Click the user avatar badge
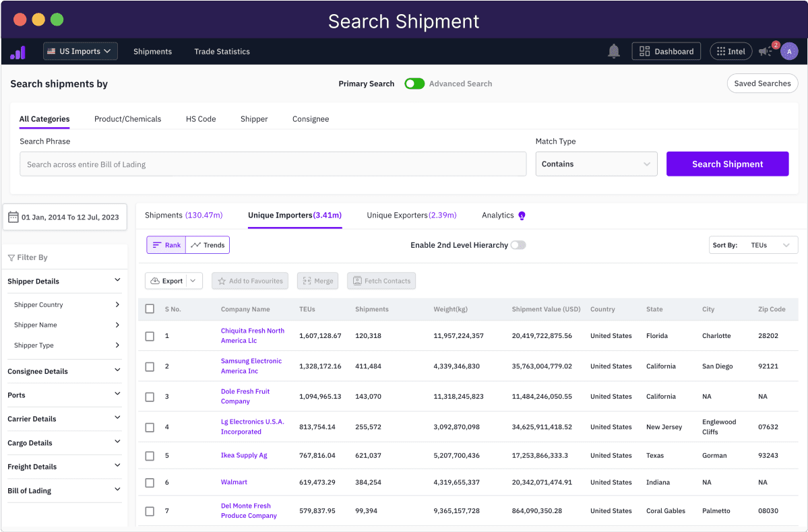 click(789, 51)
